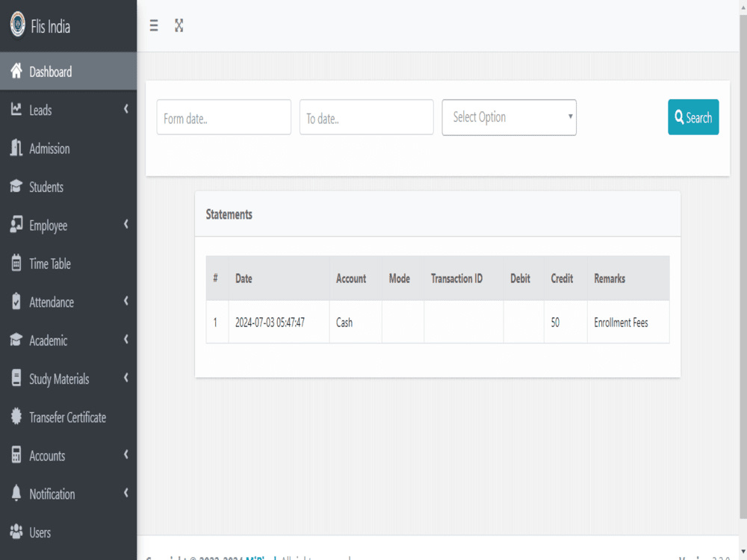
Task: Open the Select Option dropdown
Action: pyautogui.click(x=509, y=117)
